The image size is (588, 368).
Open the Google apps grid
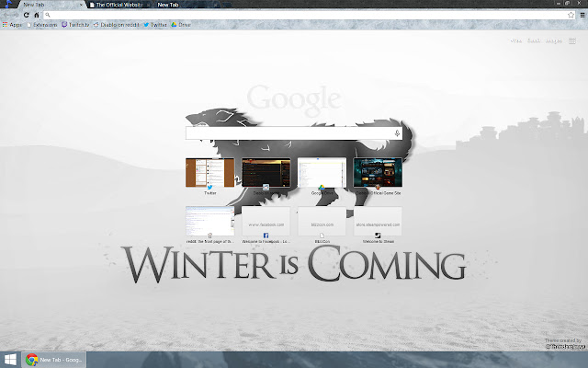click(572, 40)
